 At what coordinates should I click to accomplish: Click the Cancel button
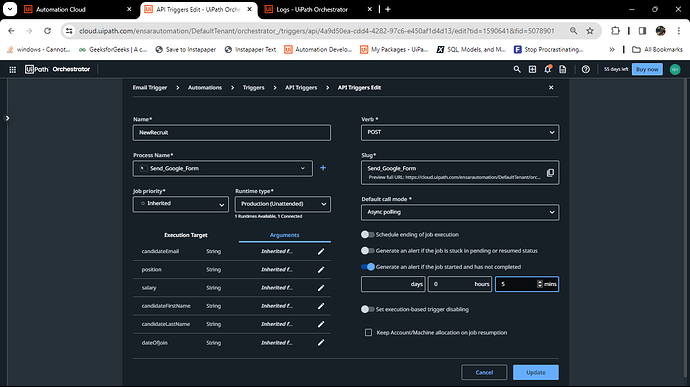coord(484,372)
